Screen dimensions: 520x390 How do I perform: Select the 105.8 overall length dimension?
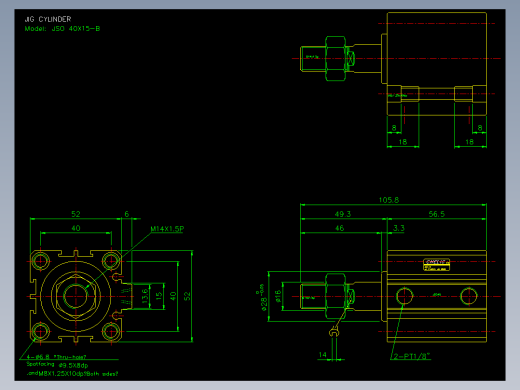point(389,200)
